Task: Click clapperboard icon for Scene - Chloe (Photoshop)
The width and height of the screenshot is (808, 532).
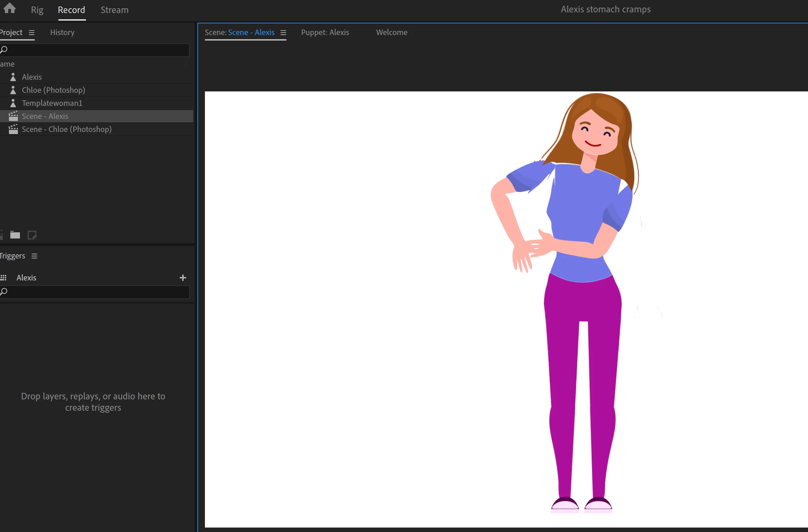Action: click(x=13, y=129)
